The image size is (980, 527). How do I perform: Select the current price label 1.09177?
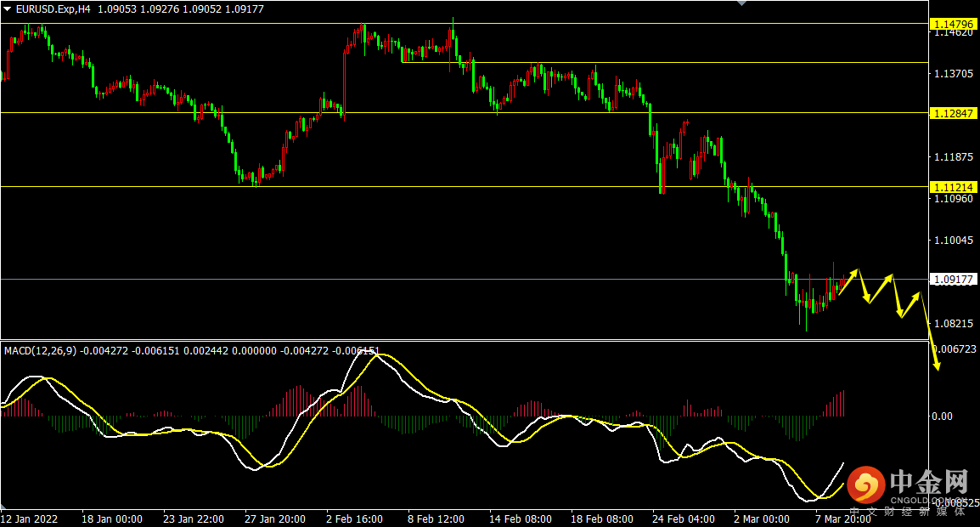click(x=954, y=279)
